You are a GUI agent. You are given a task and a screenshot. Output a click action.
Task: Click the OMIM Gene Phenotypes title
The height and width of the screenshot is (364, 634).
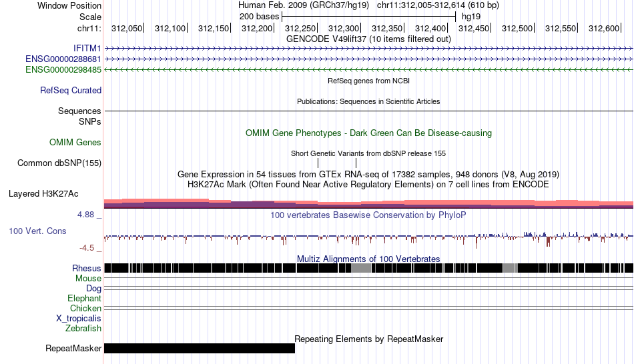(368, 133)
